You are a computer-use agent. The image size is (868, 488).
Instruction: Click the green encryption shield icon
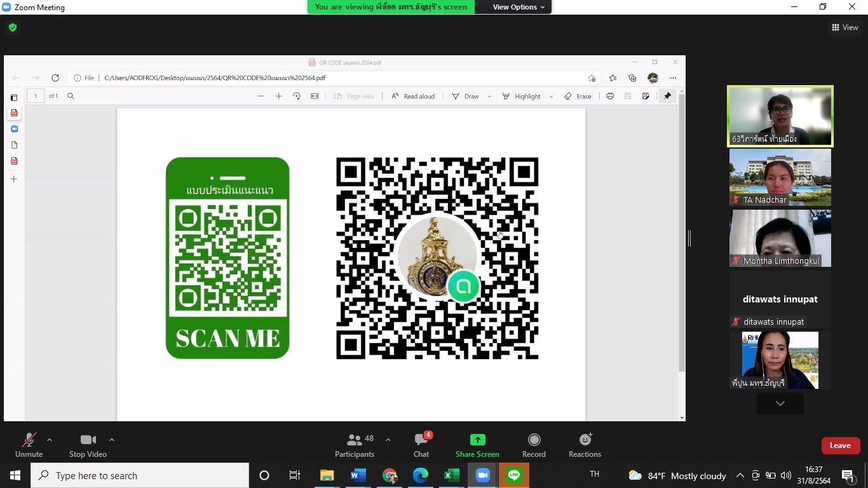[x=13, y=27]
